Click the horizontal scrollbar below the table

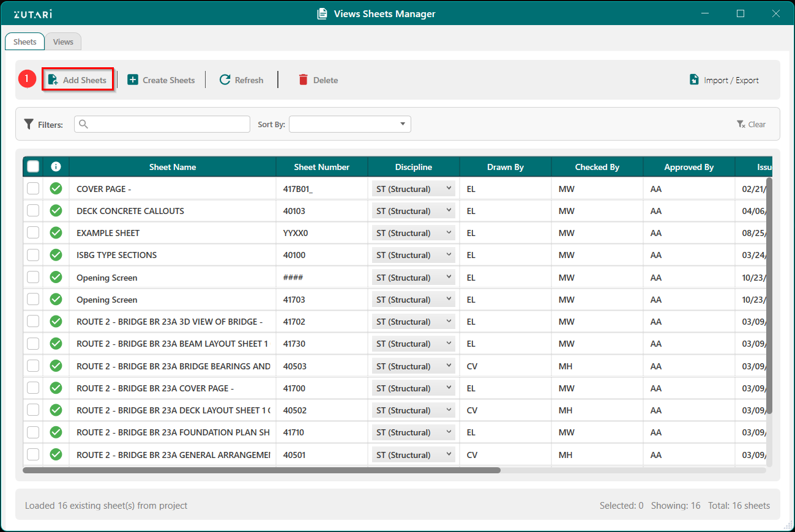click(x=261, y=470)
